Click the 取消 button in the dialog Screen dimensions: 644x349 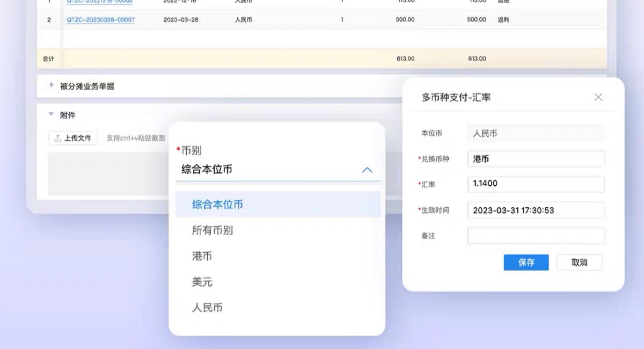click(x=580, y=263)
